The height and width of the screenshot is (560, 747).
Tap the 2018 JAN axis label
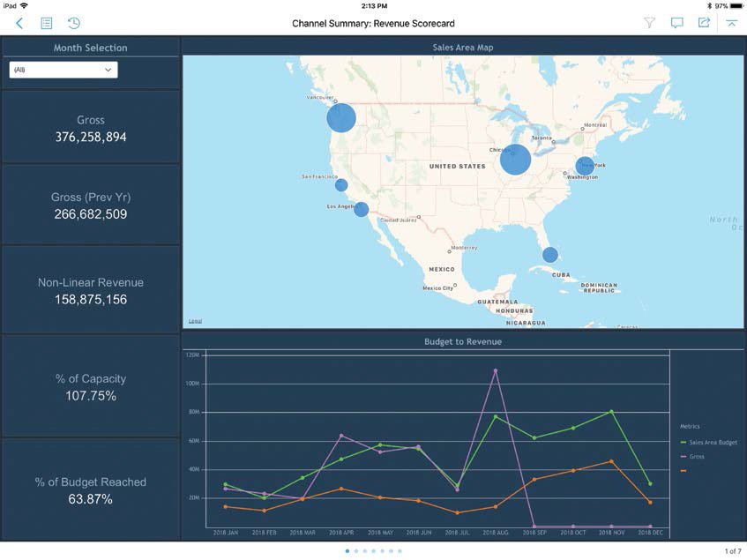pyautogui.click(x=226, y=533)
